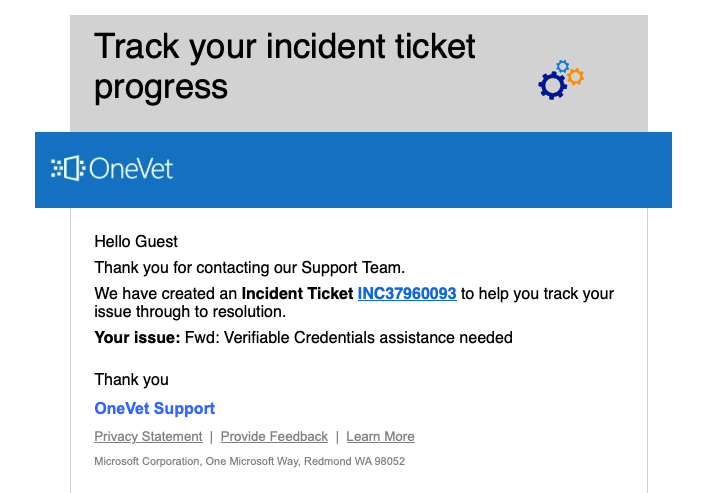Viewport: 704px width, 493px height.
Task: Click the standalone 'Thank you' closing line
Action: click(x=131, y=380)
